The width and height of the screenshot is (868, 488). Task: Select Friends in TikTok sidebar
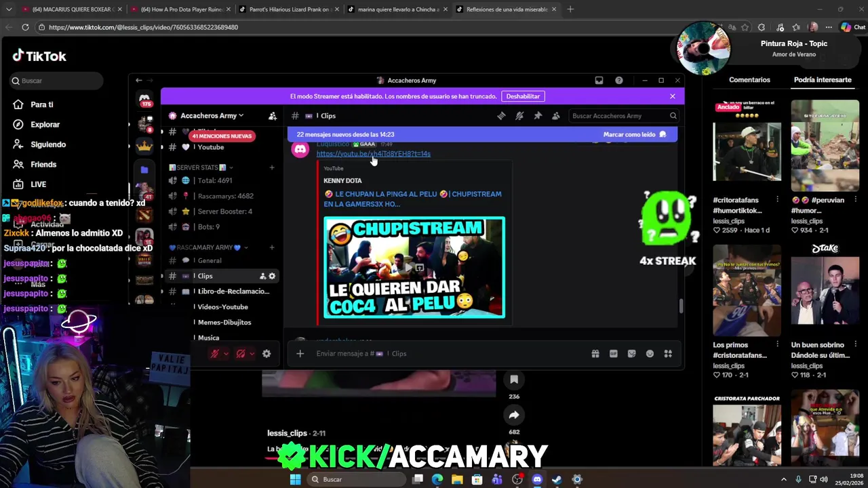43,165
